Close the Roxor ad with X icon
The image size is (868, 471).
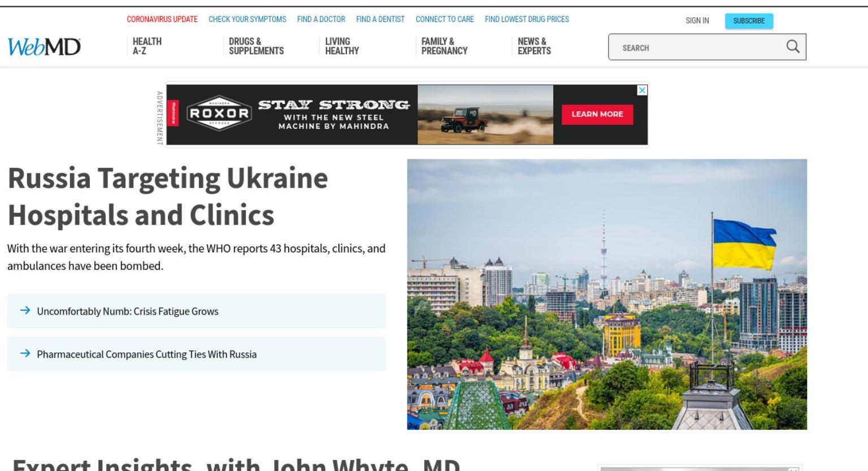point(642,90)
